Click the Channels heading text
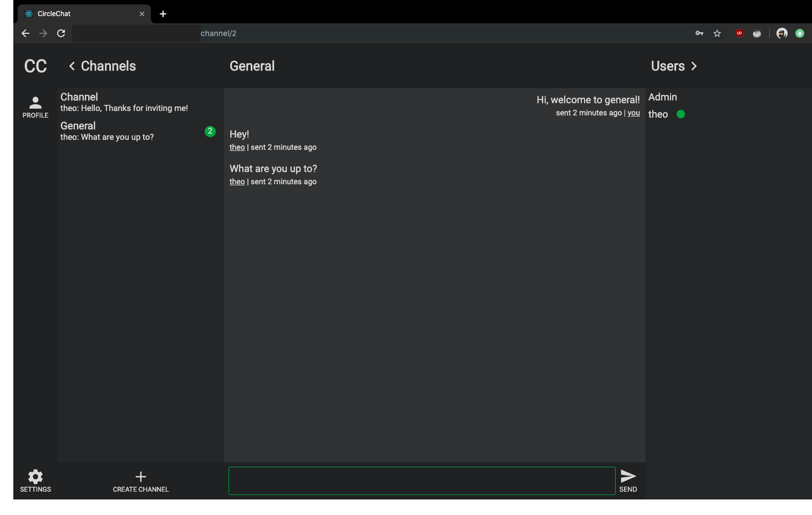Viewport: 812px width, 515px height. pyautogui.click(x=109, y=66)
